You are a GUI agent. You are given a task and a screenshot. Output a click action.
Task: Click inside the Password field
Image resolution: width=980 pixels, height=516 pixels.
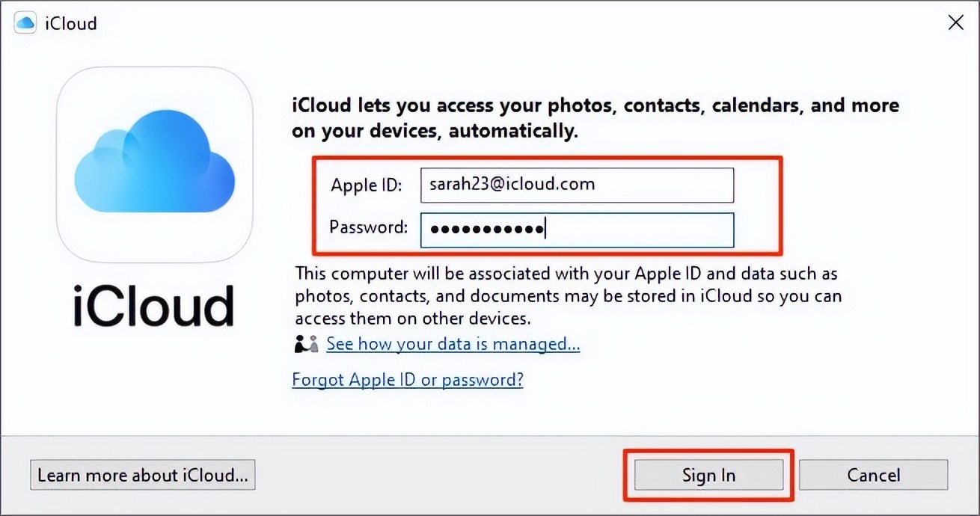click(636, 229)
